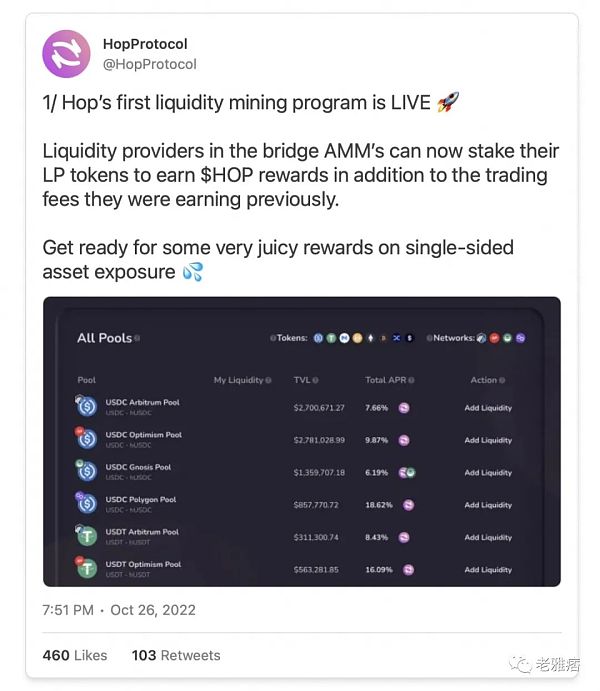Click the USDC Arbitrum Pool coin icon
Viewport: 600px width, 691px height.
click(87, 407)
